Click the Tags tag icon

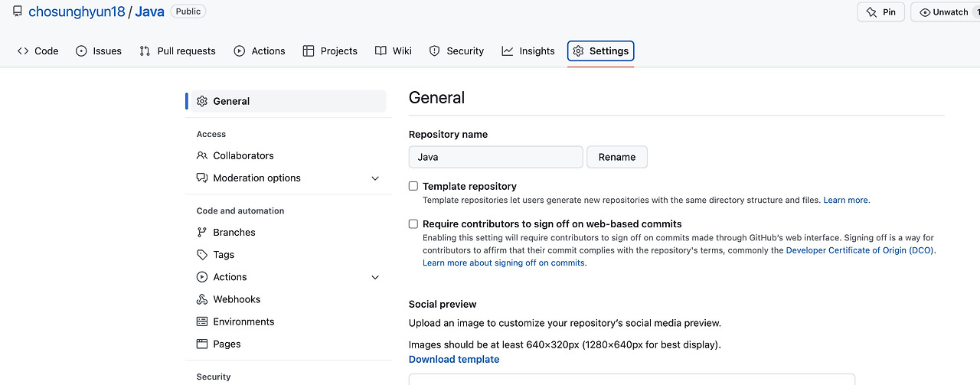[x=202, y=254]
